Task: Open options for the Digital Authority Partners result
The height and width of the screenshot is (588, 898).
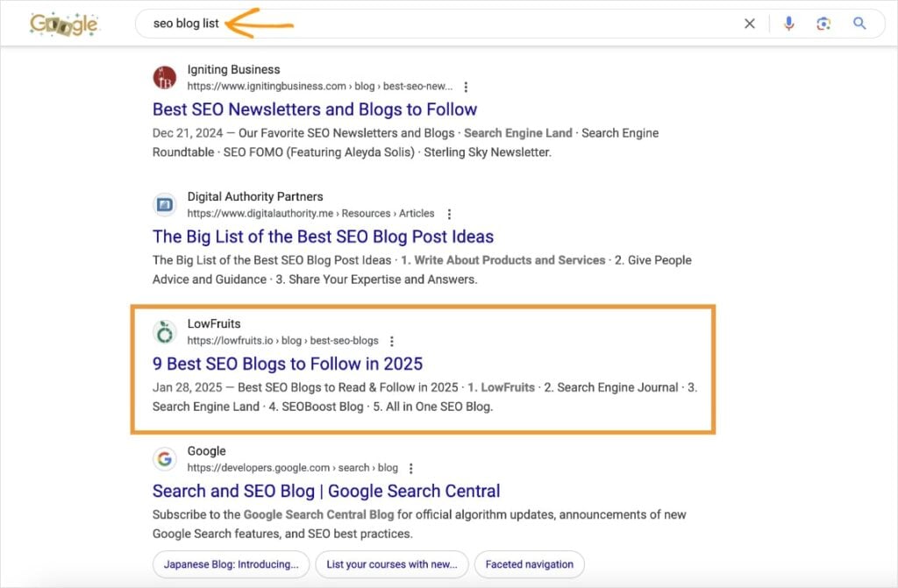Action: [x=448, y=214]
